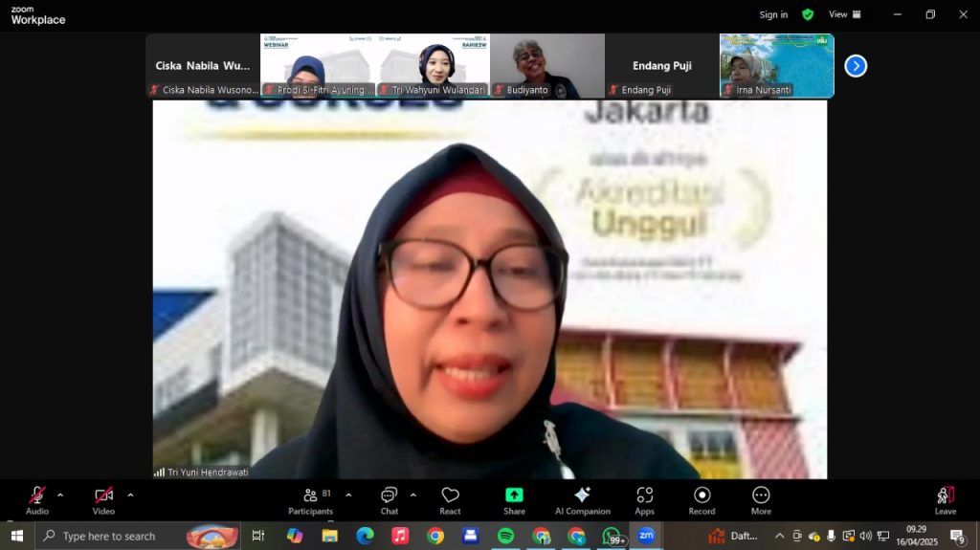Click the Tri Yuni Hendrawati speaker name label
This screenshot has width=980, height=550.
(208, 473)
